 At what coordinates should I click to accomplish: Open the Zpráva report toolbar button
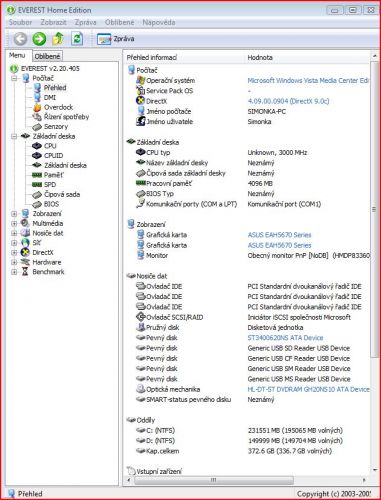click(x=115, y=39)
